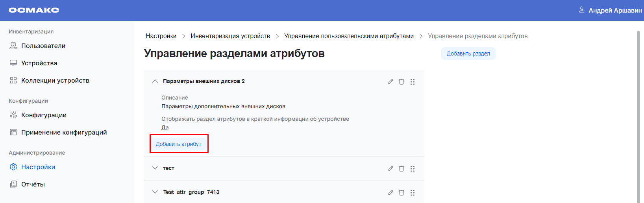The image size is (644, 203).
Task: Edit the Test_attr_group_7413 section
Action: pos(390,193)
